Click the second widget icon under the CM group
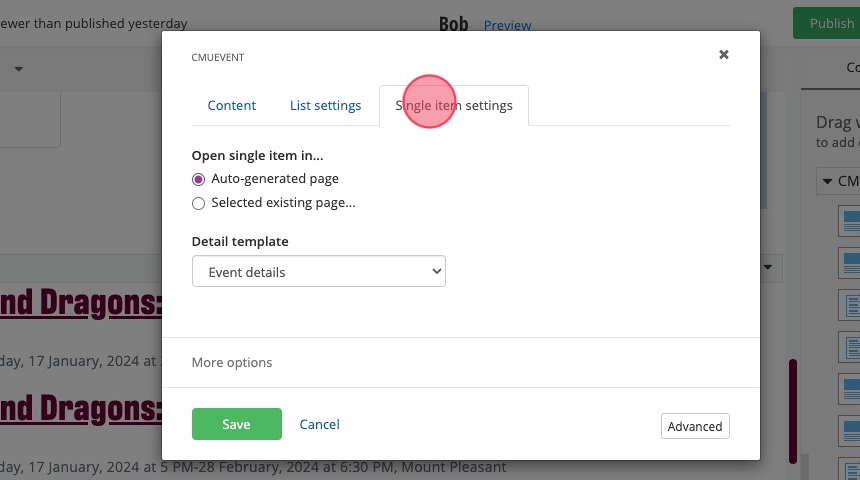Image resolution: width=860 pixels, height=480 pixels. coord(847,262)
